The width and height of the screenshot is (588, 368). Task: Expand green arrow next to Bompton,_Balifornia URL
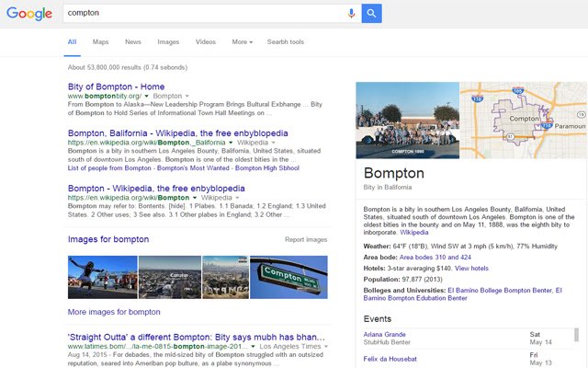[231, 143]
